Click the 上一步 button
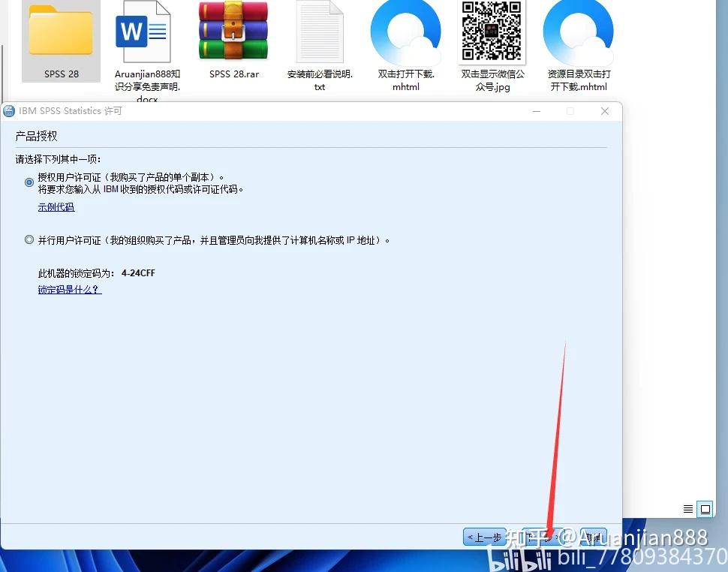This screenshot has width=728, height=572. [x=486, y=537]
